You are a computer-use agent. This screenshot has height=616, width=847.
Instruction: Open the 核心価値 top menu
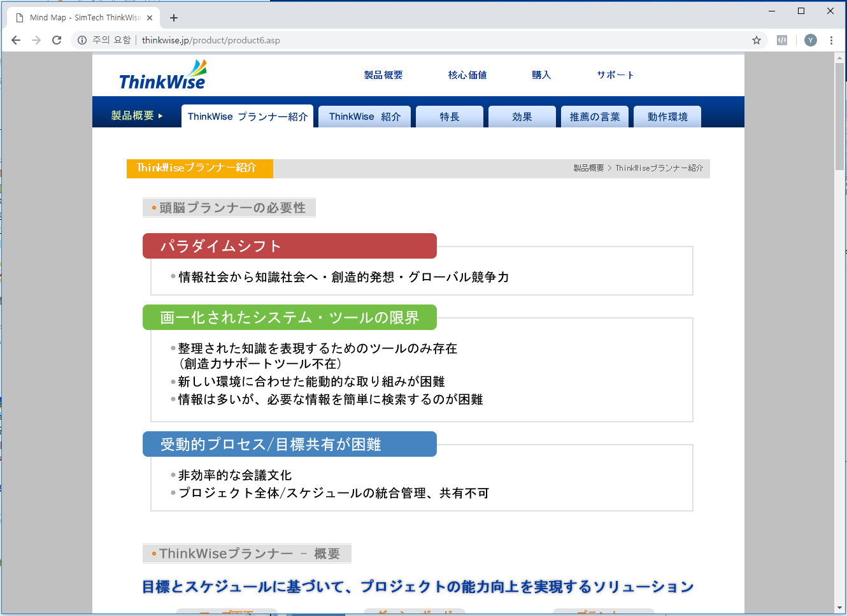pyautogui.click(x=467, y=75)
